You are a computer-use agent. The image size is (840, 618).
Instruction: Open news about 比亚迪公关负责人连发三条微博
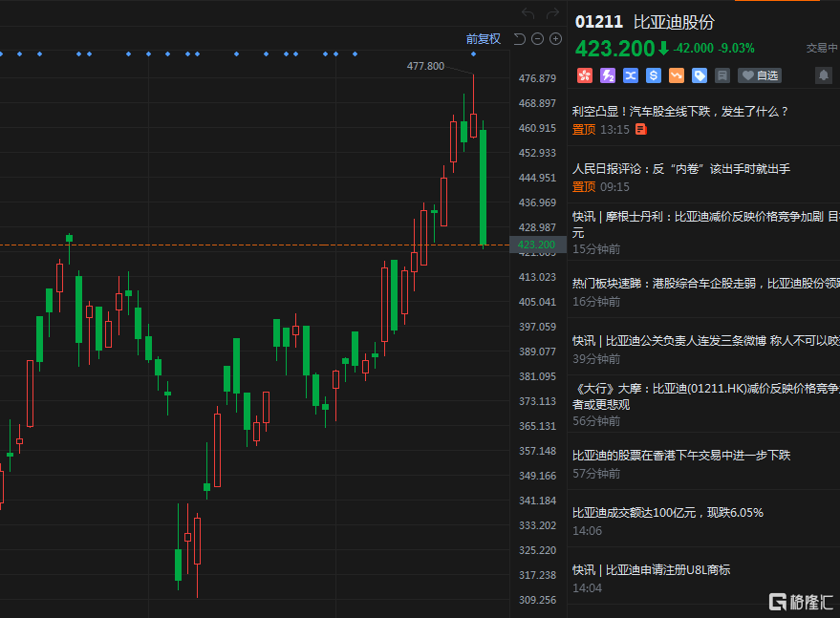pyautogui.click(x=705, y=341)
